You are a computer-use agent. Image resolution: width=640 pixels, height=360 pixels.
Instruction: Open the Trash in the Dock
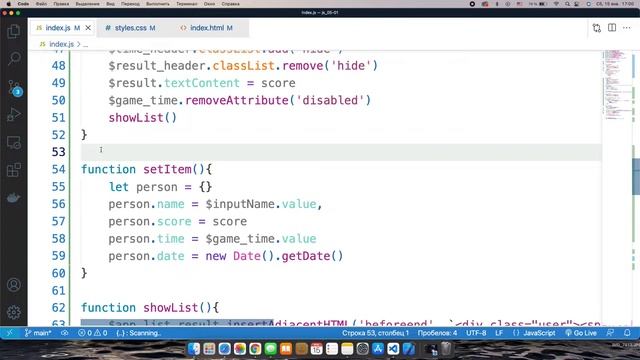(x=447, y=349)
